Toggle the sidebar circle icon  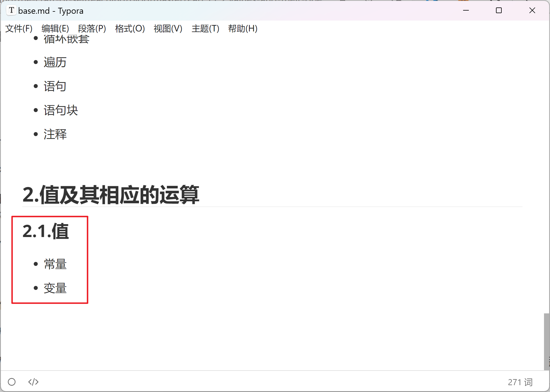[12, 382]
